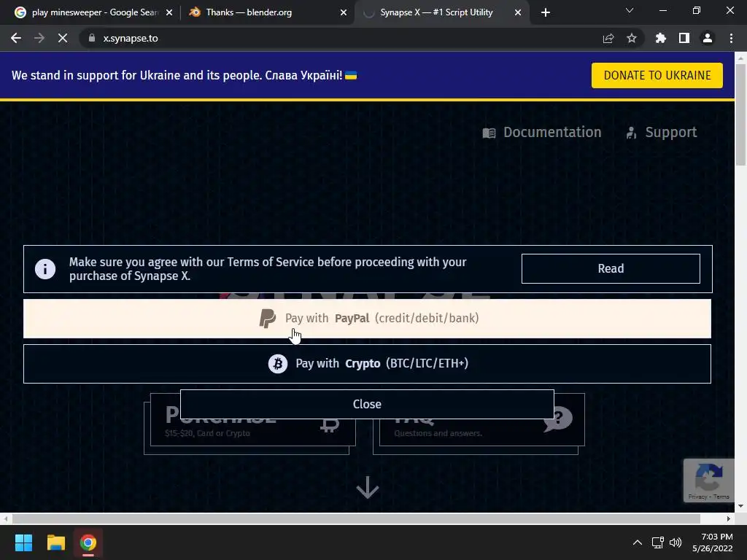Screen dimensions: 747x560
Task: Click the Chrome taskbar icon
Action: point(88,542)
